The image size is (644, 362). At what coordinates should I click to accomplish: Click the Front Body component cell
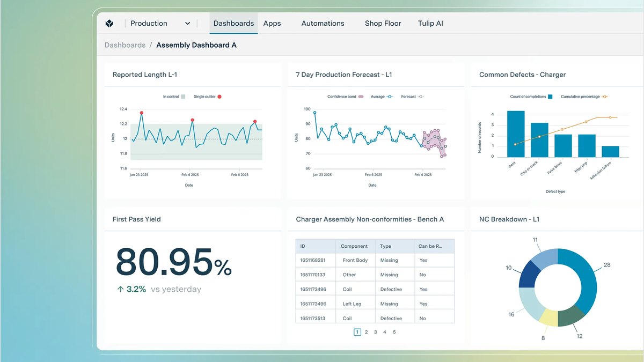coord(355,261)
